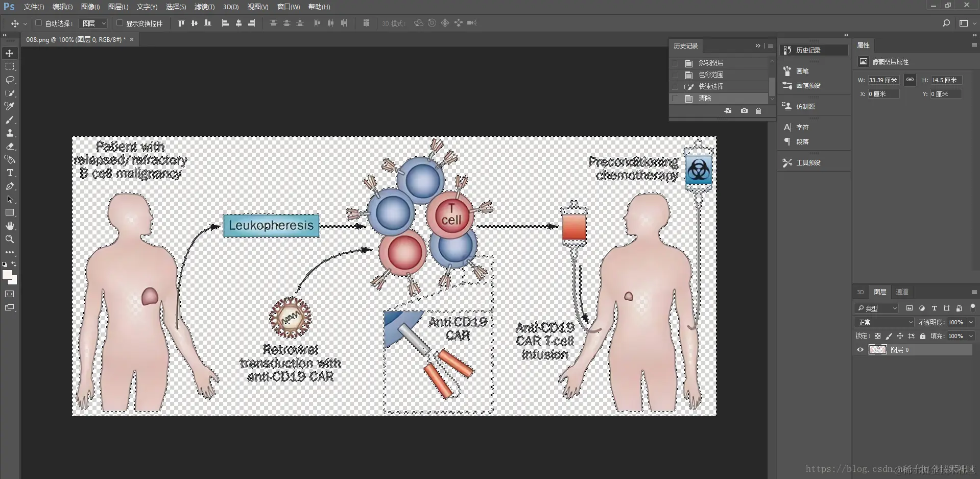The height and width of the screenshot is (479, 980).
Task: Create a new snapshot with the camera icon
Action: coord(744,111)
